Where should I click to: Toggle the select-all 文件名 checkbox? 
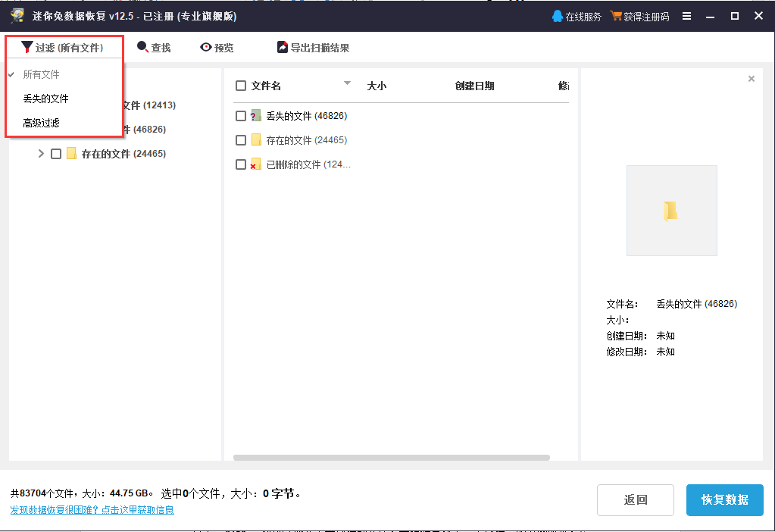pyautogui.click(x=241, y=86)
